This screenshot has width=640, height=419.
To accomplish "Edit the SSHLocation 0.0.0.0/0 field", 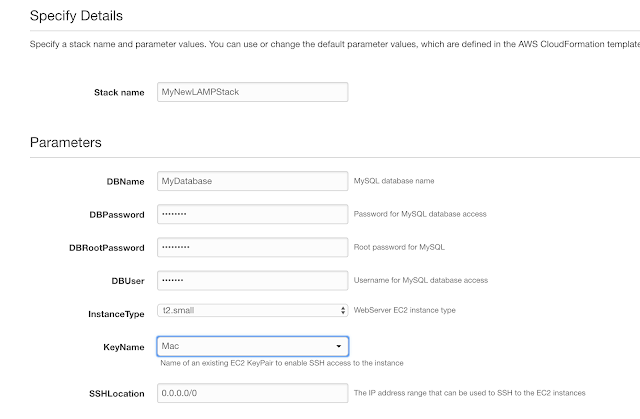I will (x=252, y=393).
